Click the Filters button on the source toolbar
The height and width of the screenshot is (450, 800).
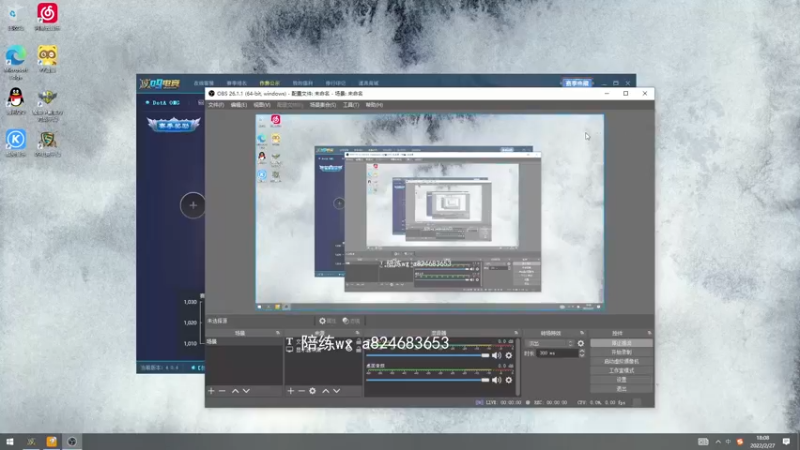click(351, 321)
